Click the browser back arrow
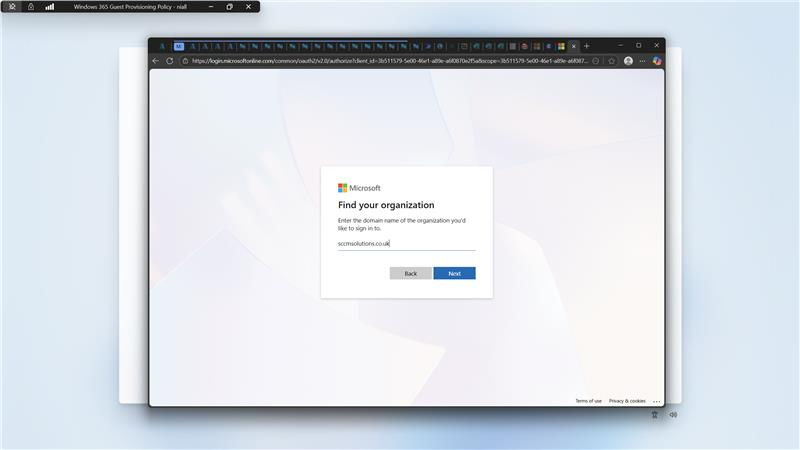The image size is (800, 450). pos(156,61)
